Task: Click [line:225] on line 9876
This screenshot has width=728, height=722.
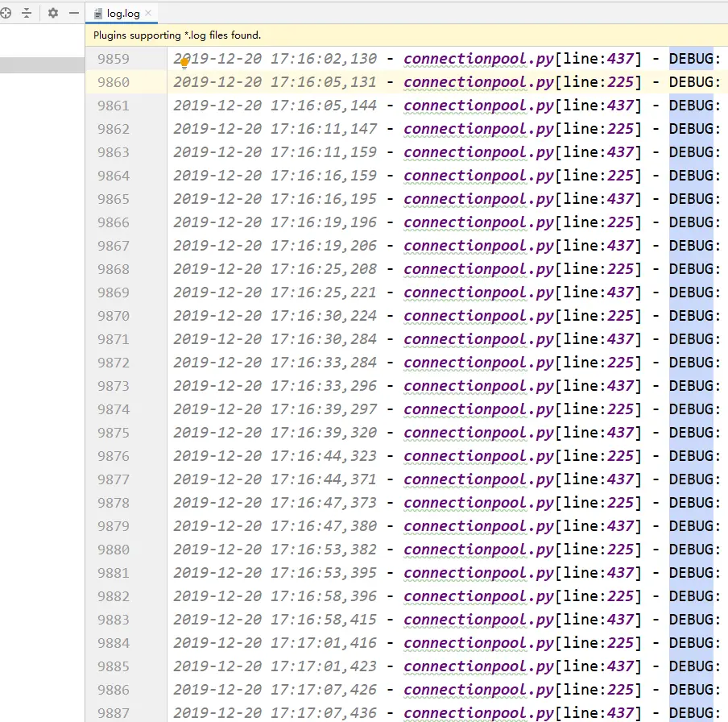Action: click(598, 456)
